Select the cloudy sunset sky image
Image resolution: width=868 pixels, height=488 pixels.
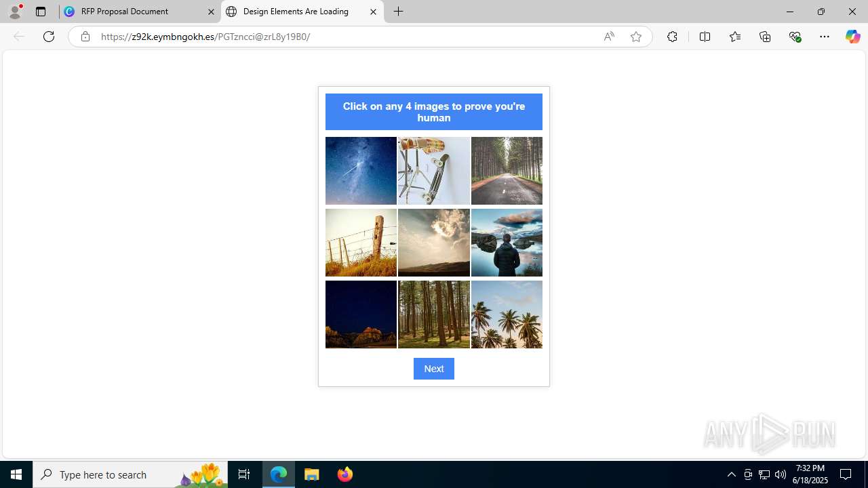pos(434,243)
